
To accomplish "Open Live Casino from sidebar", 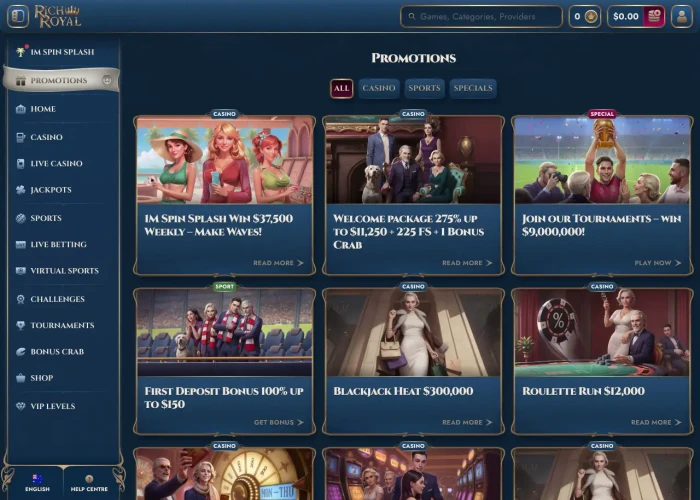I will 56,163.
